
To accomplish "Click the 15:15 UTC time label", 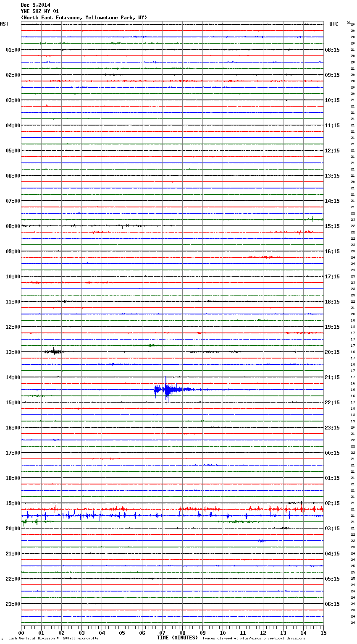I will (x=332, y=226).
